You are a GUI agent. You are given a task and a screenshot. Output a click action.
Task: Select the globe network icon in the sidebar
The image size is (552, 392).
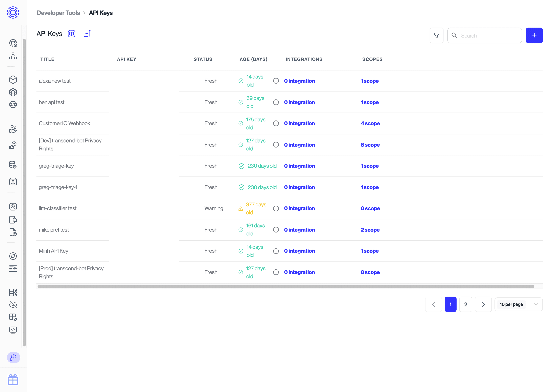point(13,43)
